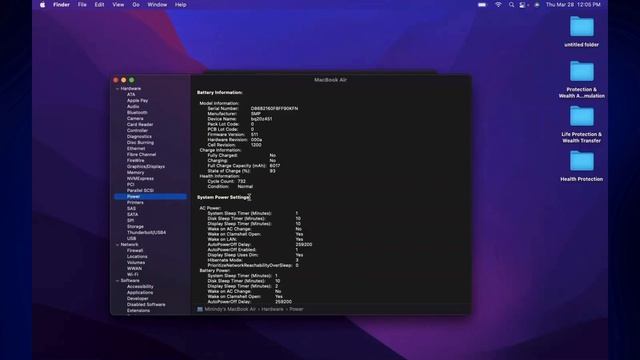Open Spotlight search magnifier icon

(511, 5)
